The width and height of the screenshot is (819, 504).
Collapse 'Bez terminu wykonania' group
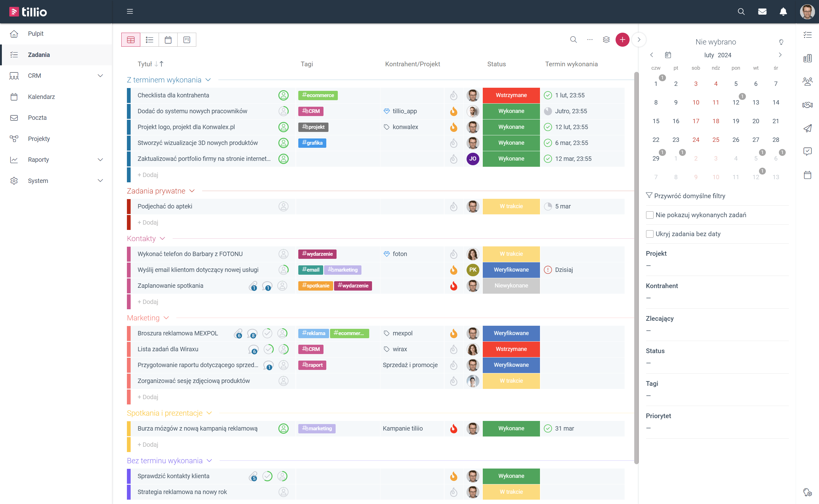click(x=209, y=461)
